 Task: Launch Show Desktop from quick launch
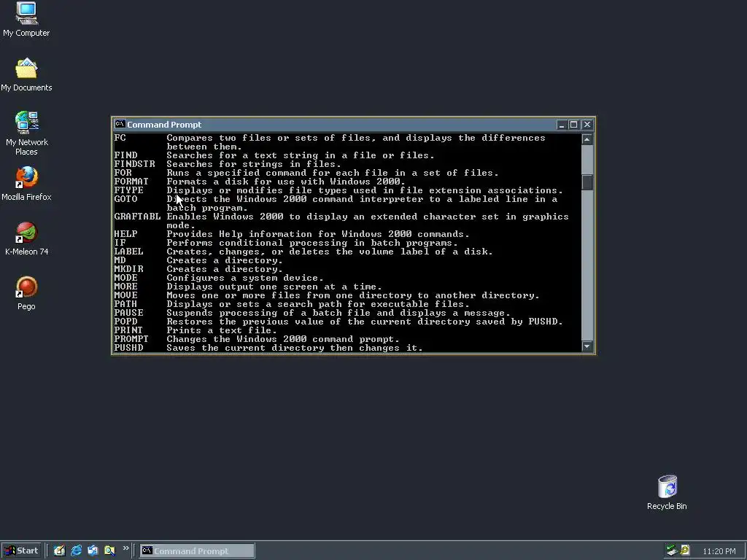point(60,551)
